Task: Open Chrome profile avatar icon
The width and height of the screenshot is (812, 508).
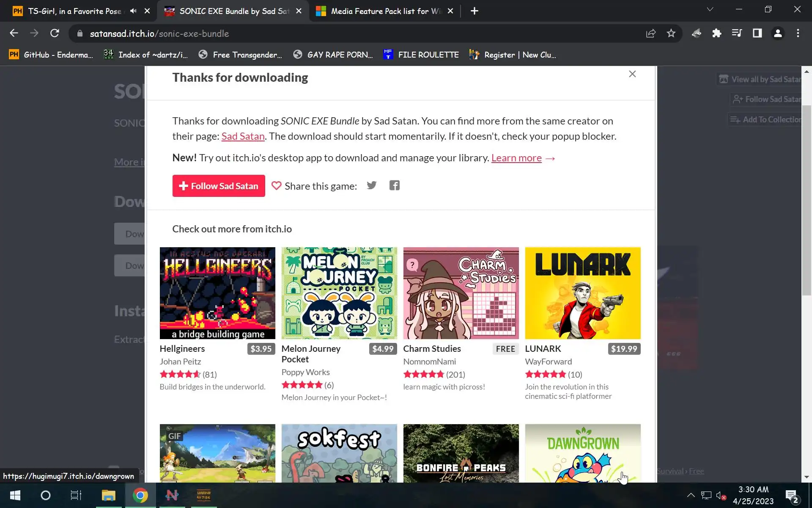Action: tap(777, 33)
